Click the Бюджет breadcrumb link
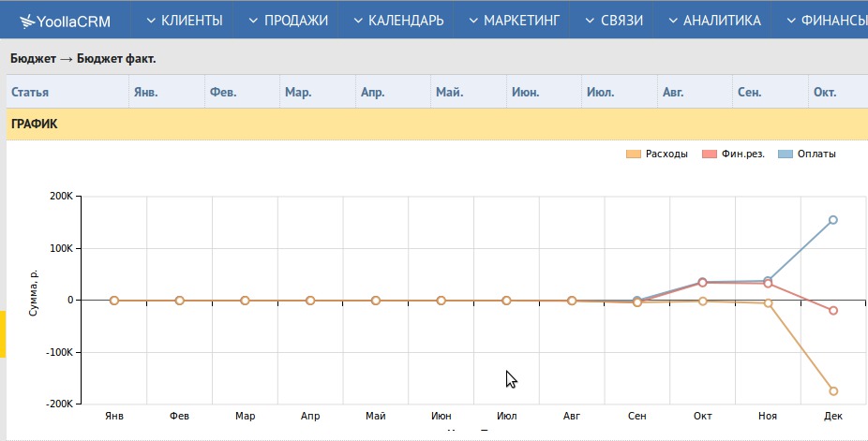Image resolution: width=868 pixels, height=441 pixels. click(x=33, y=59)
